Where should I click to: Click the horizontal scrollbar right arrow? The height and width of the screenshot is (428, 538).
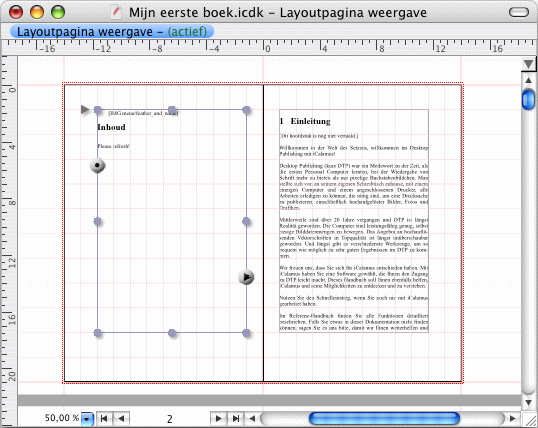(512, 418)
